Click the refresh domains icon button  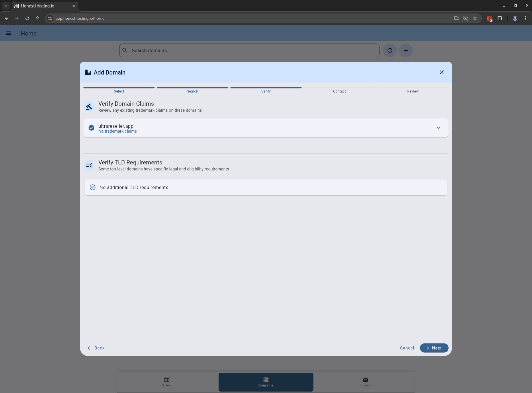click(x=390, y=50)
